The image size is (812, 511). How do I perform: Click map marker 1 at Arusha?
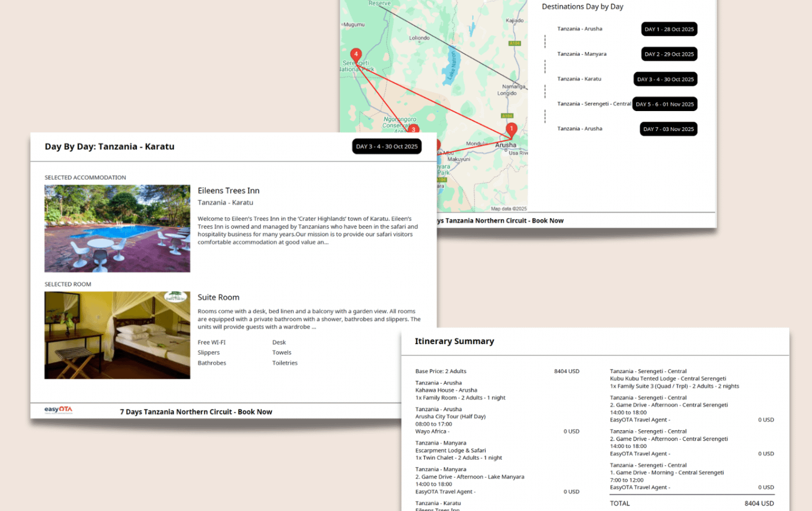(x=511, y=129)
